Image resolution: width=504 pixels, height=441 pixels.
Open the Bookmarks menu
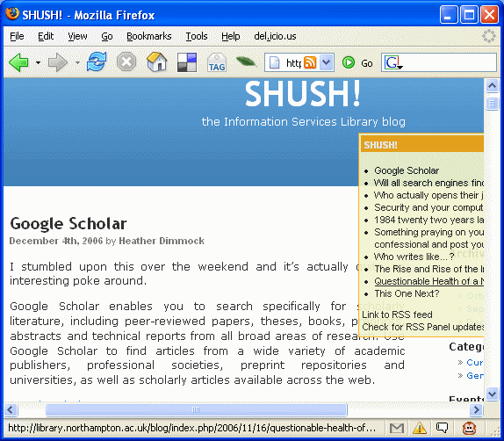[x=148, y=36]
